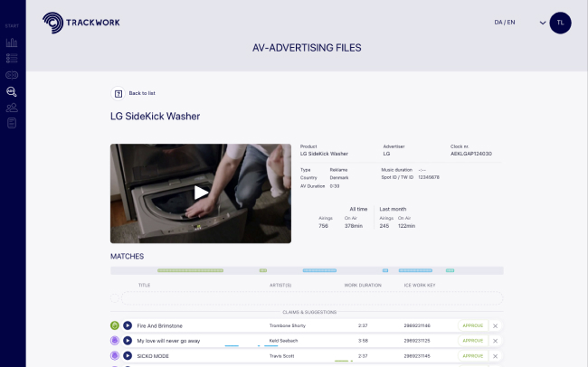
Task: Open the users sidebar icon
Action: pos(12,108)
